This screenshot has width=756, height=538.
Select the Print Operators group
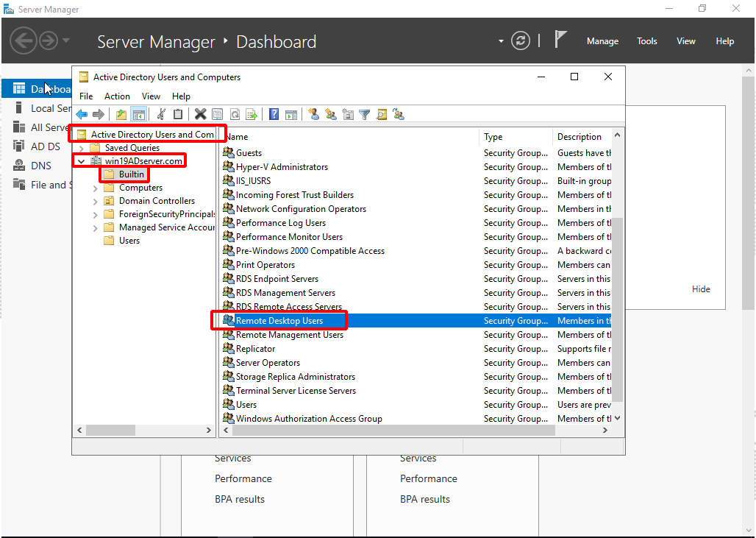click(265, 265)
